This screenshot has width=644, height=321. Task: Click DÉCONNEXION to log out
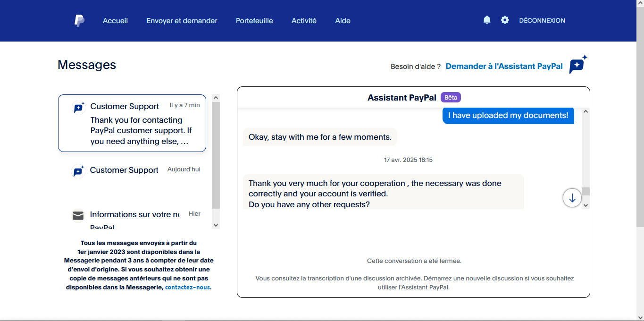(542, 20)
